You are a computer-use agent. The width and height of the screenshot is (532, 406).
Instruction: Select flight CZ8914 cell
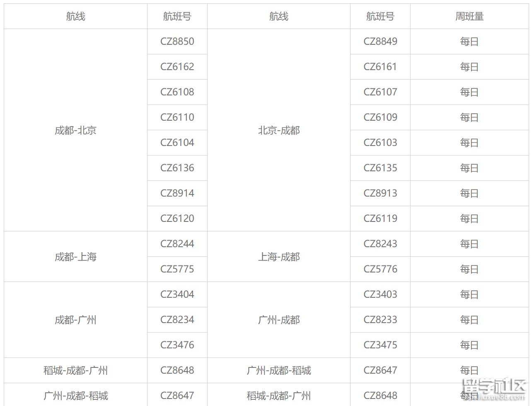point(177,193)
